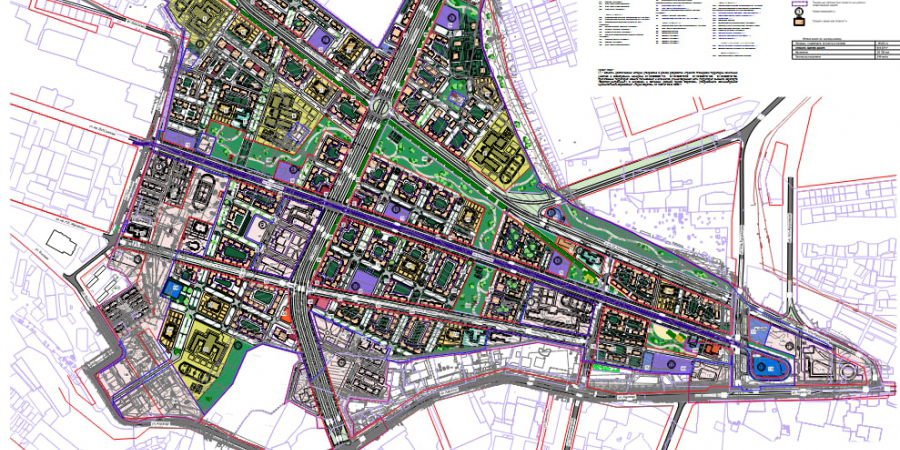Click the blue oval stadium on the map

coord(767,368)
